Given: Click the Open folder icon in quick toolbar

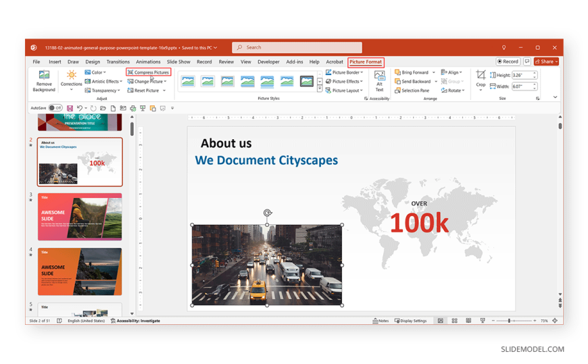Looking at the screenshot, I should (x=103, y=108).
